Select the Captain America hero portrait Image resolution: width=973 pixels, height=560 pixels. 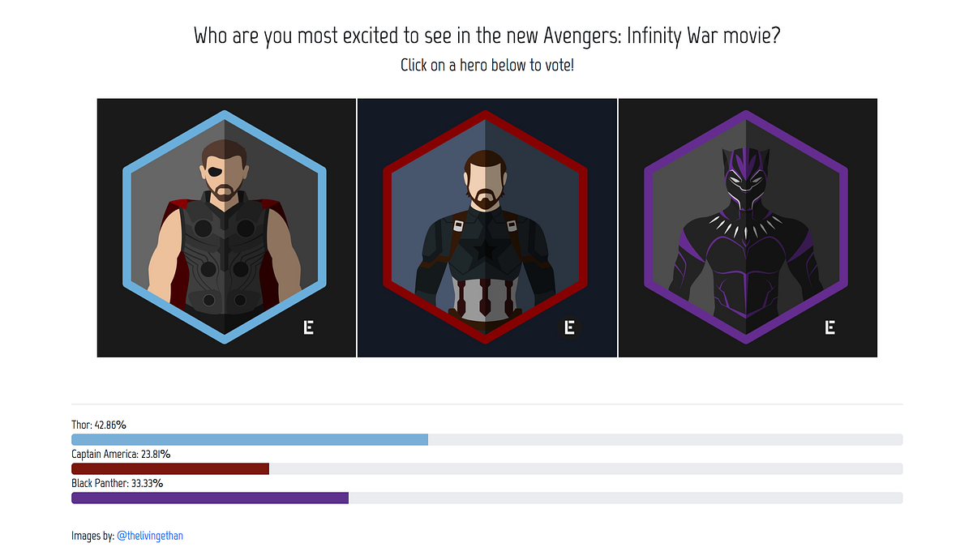point(486,227)
